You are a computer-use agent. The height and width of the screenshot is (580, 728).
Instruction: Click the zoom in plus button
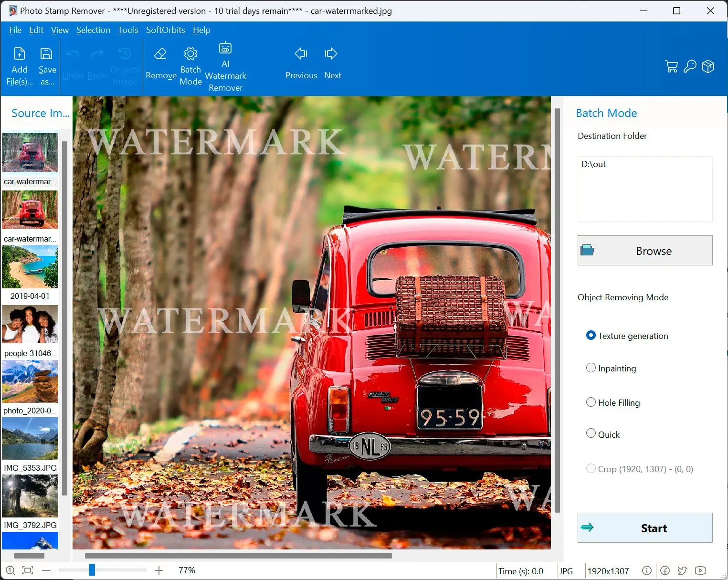[x=159, y=570]
